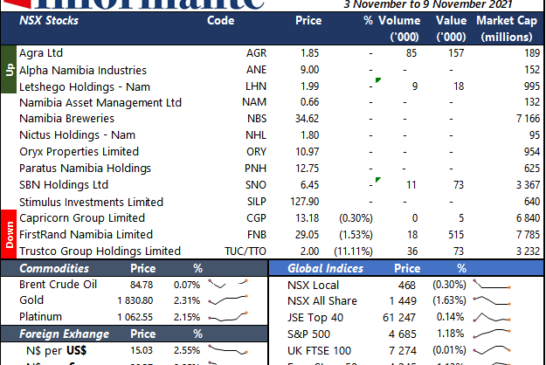Image resolution: width=546 pixels, height=365 pixels.
Task: Click the 'Brent Crude Oil' label
Action: (x=58, y=284)
